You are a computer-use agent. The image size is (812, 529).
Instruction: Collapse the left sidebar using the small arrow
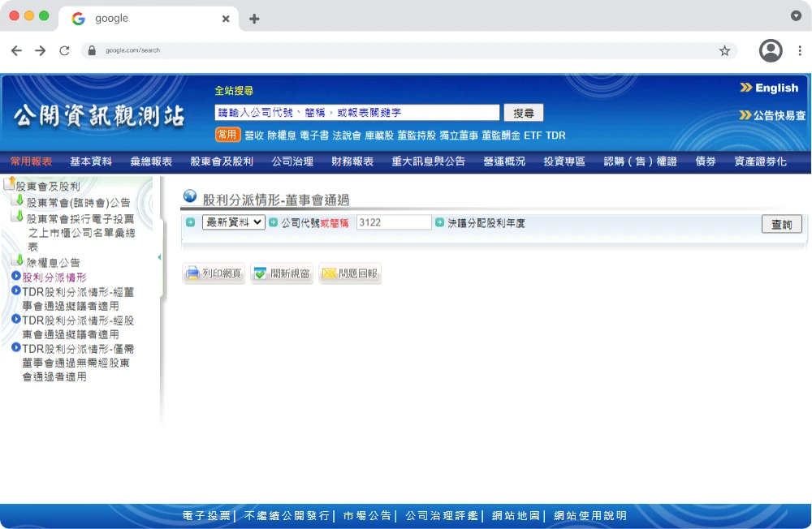pyautogui.click(x=159, y=257)
